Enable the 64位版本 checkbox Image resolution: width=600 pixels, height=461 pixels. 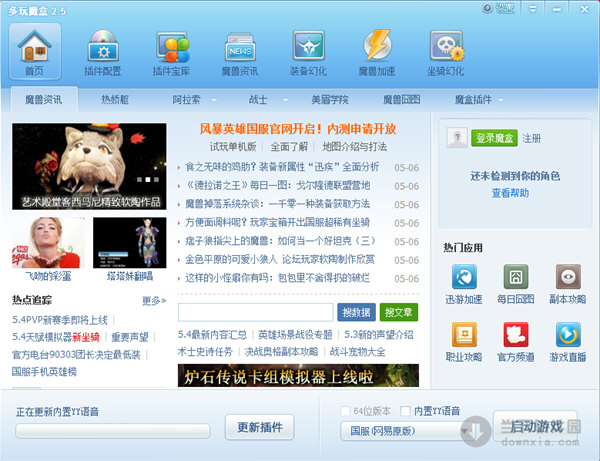(x=345, y=411)
